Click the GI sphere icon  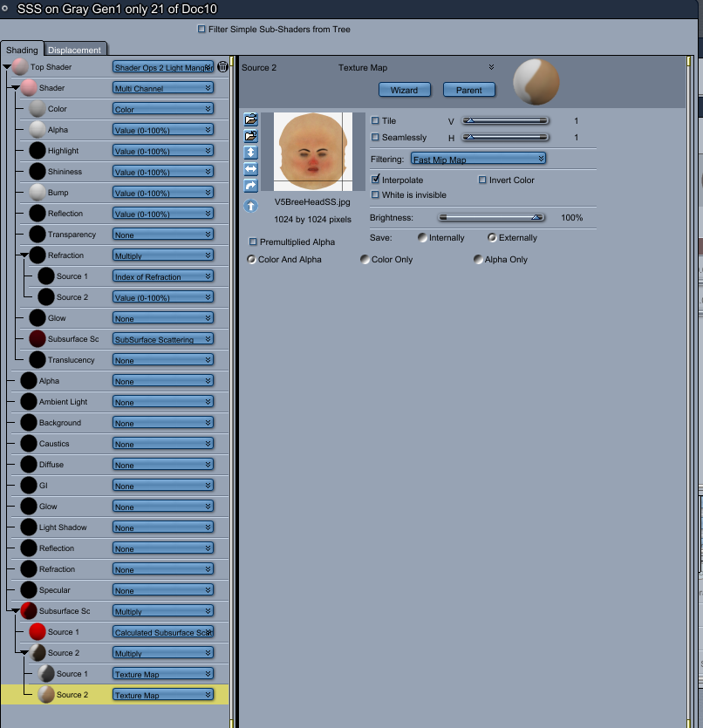click(x=29, y=485)
